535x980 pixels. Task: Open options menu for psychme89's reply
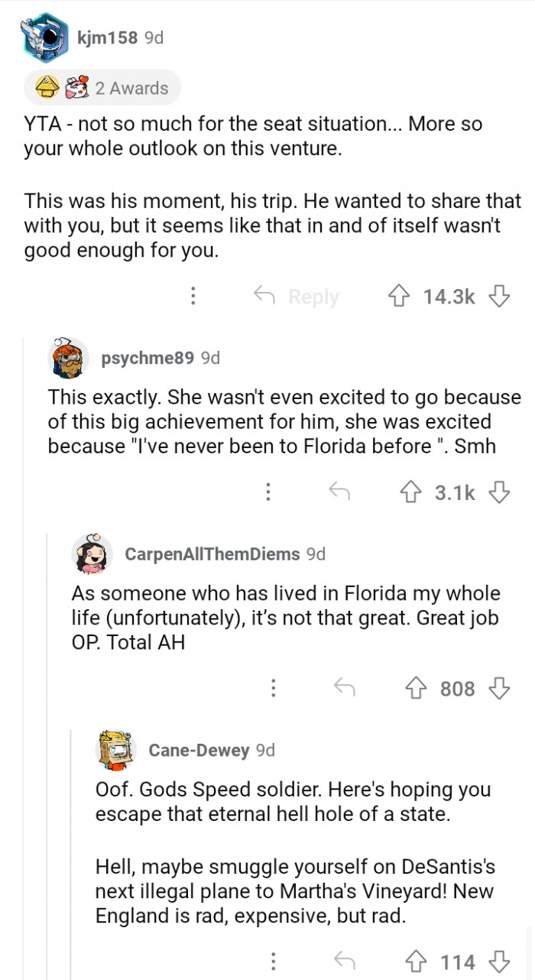pos(267,493)
